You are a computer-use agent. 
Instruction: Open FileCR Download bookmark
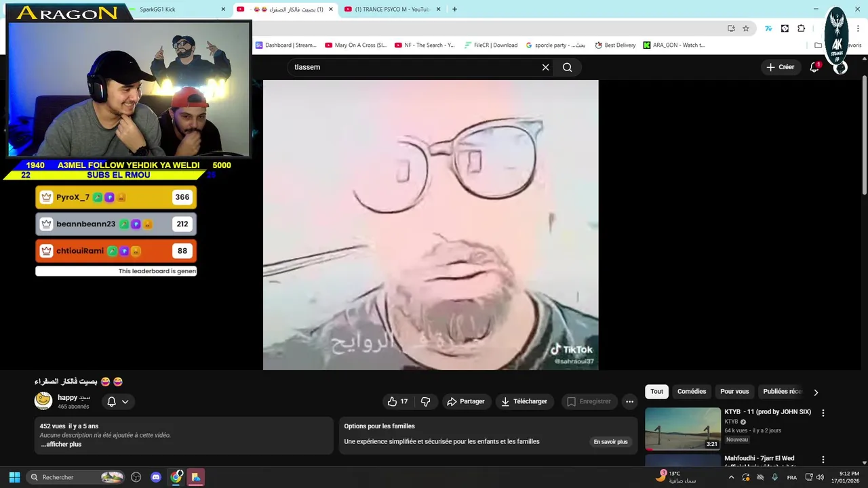pos(491,45)
